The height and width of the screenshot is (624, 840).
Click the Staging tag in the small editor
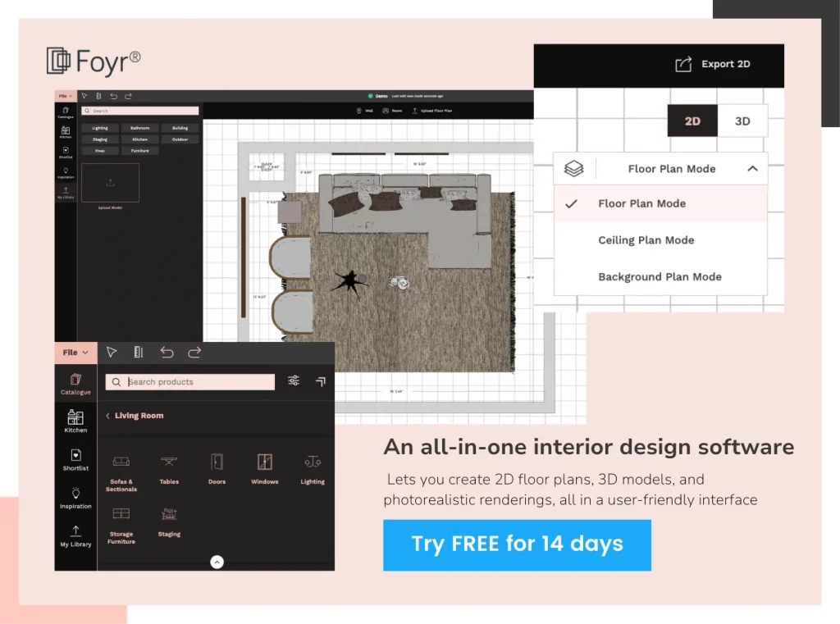[100, 139]
